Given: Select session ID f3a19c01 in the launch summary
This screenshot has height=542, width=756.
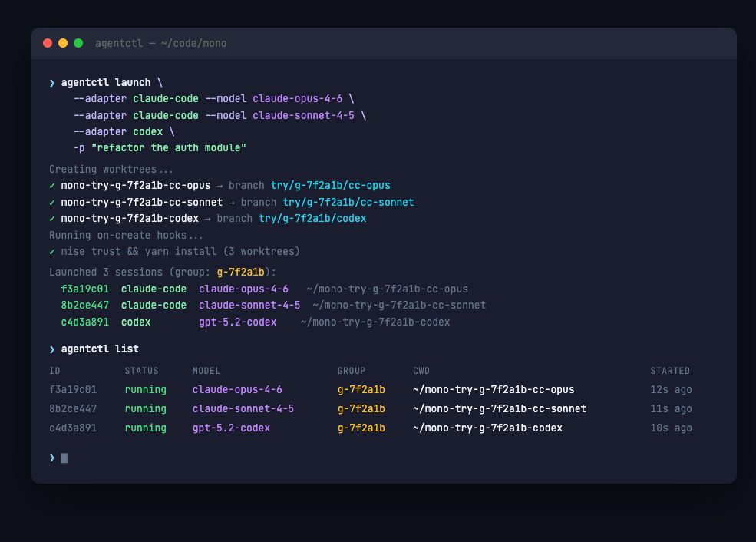Looking at the screenshot, I should [x=84, y=289].
